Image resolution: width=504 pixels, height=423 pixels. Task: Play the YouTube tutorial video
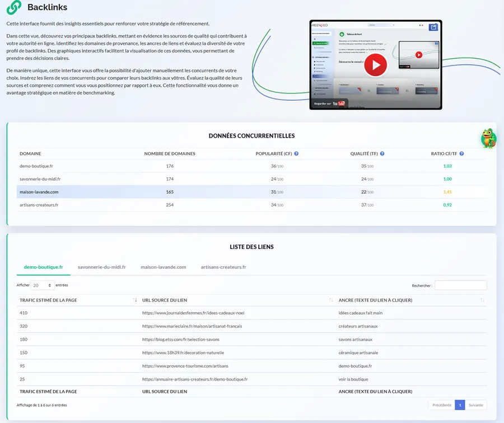coord(375,65)
